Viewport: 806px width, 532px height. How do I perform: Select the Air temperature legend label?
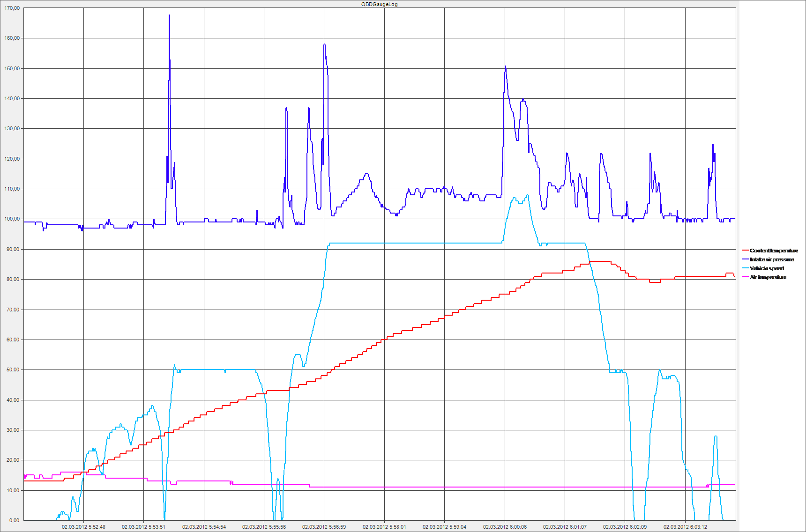tap(768, 277)
